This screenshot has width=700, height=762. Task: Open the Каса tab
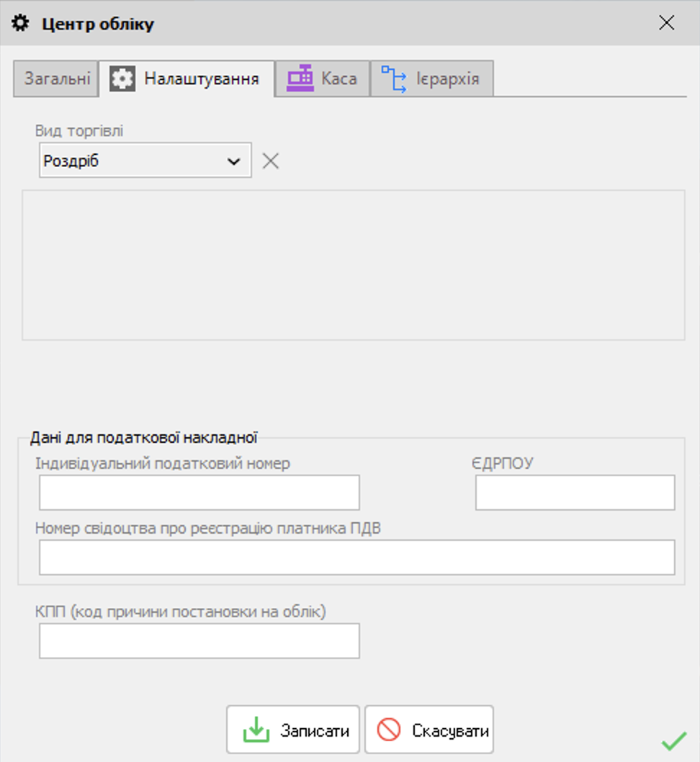(x=323, y=79)
